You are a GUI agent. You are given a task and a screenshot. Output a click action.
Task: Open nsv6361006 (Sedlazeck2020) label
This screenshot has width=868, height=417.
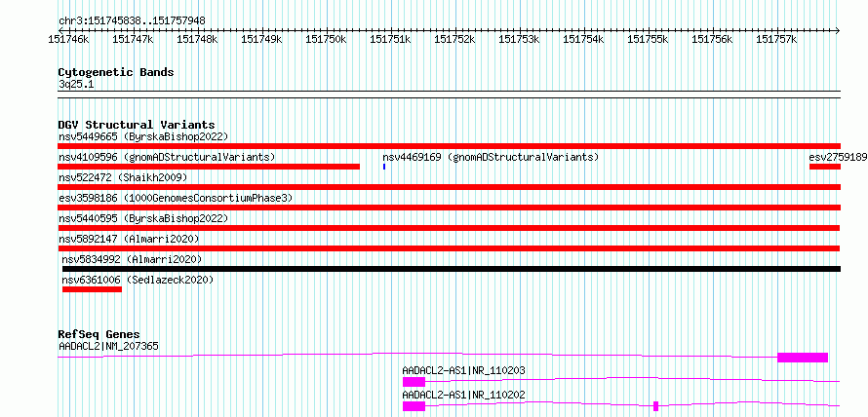(138, 280)
